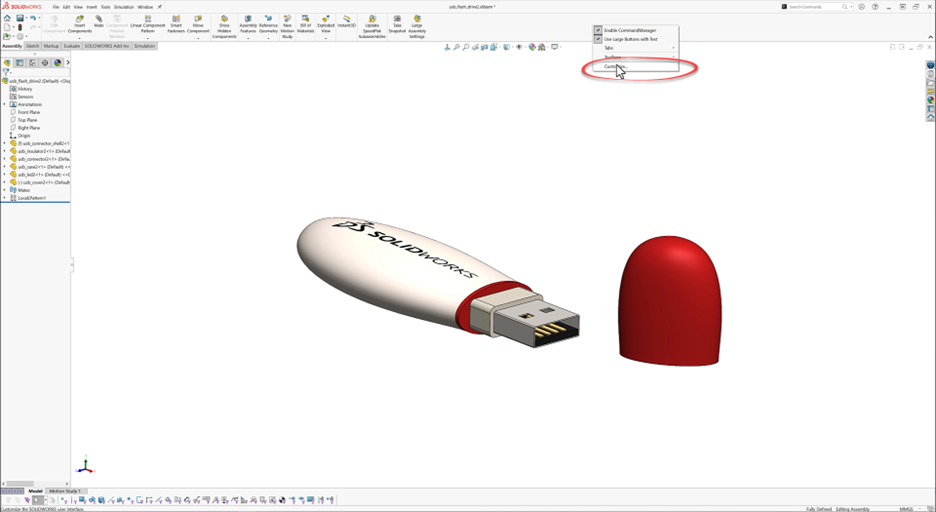Expand the Mates folder
936x512 pixels.
tap(5, 190)
